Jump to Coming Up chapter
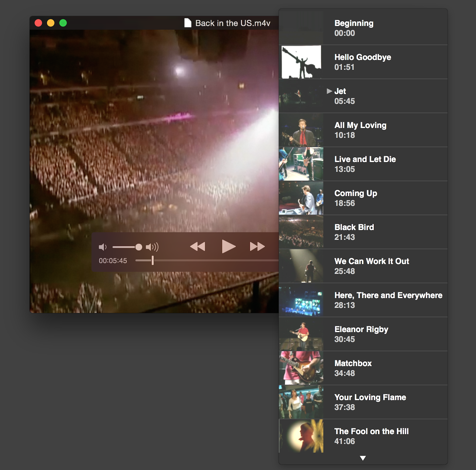Screen dimensions: 476x470 pos(363,198)
